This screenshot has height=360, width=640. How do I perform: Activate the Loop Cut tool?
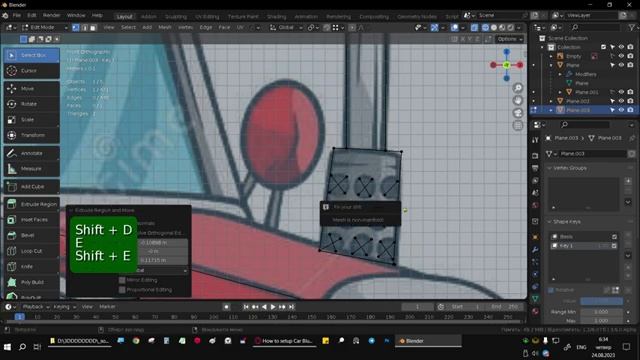(x=32, y=251)
